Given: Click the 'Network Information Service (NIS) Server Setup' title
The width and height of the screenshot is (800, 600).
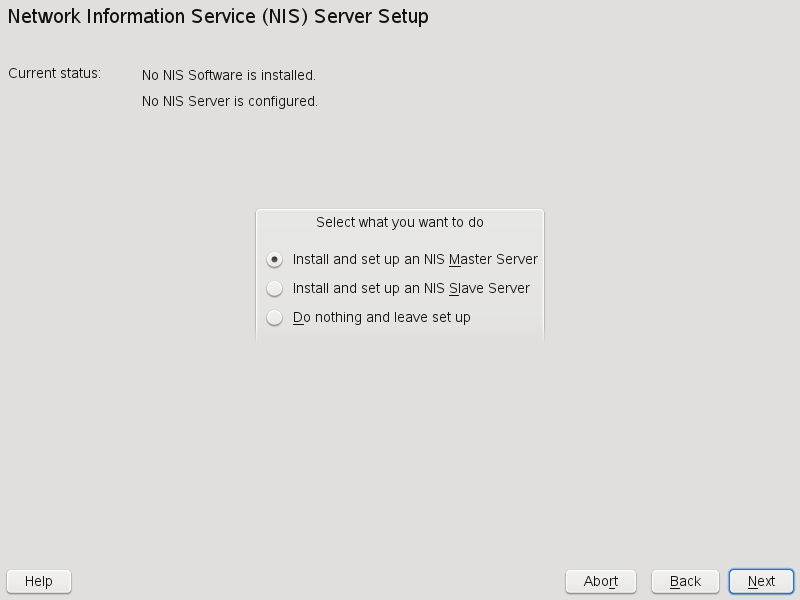Looking at the screenshot, I should (x=218, y=17).
